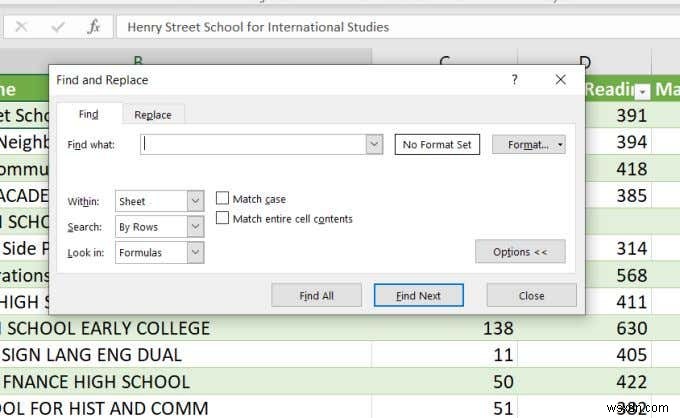
Task: Select cell with value 568
Action: [618, 275]
